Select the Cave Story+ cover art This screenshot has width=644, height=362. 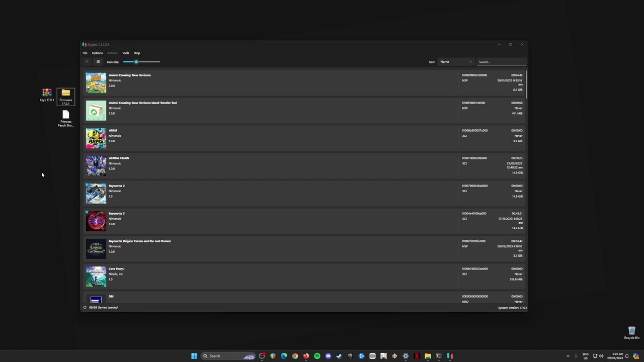pos(96,277)
